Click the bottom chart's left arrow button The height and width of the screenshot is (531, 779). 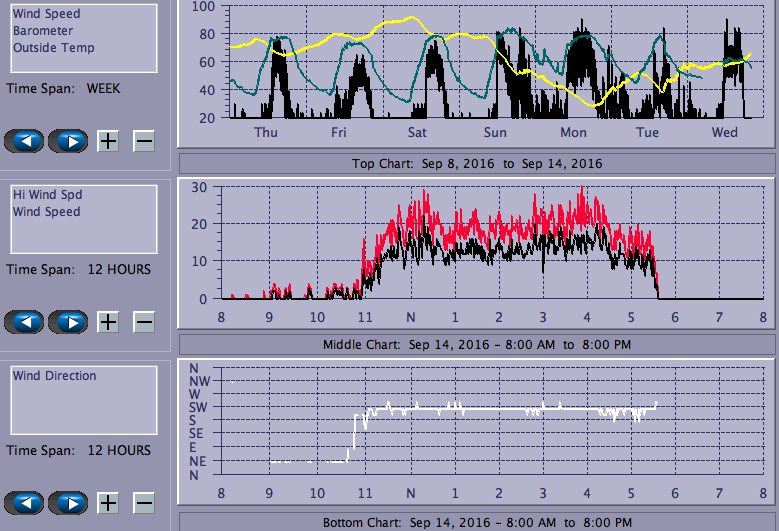click(24, 503)
